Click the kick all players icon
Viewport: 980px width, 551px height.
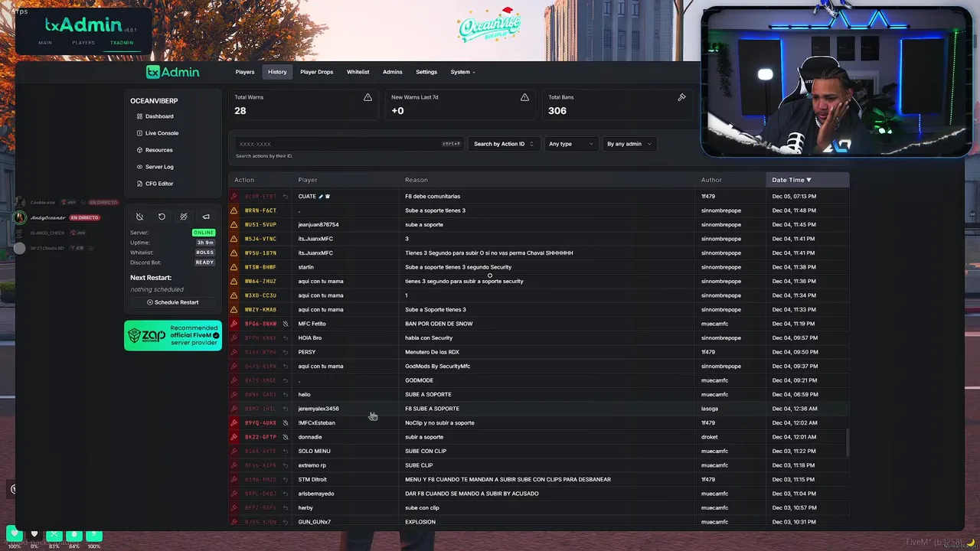(184, 217)
